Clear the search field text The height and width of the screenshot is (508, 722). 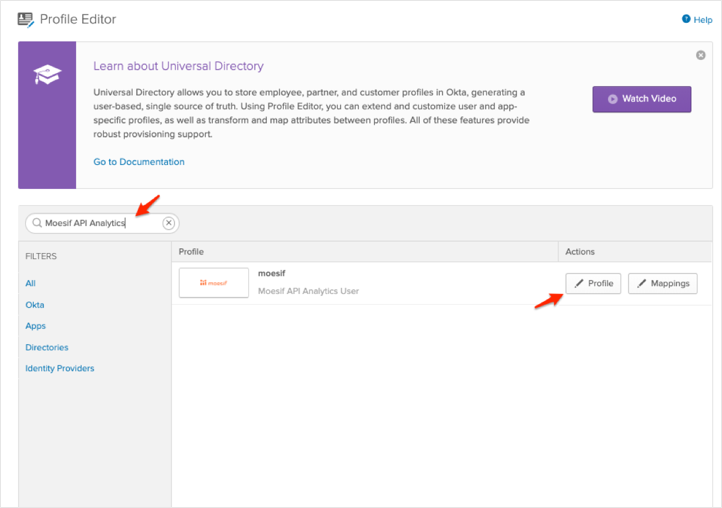click(x=169, y=223)
